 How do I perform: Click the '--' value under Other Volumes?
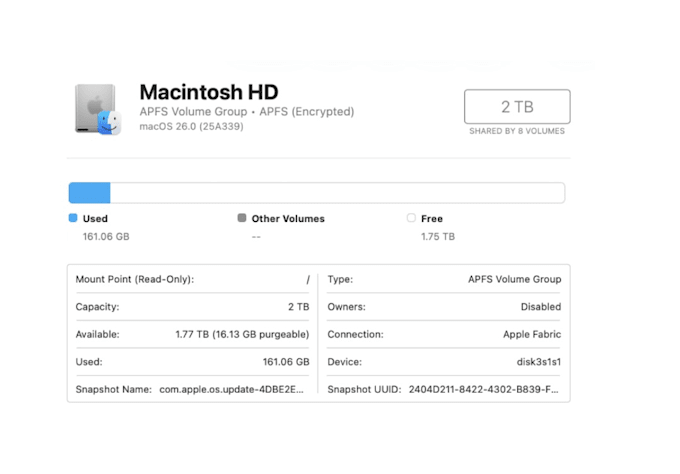256,237
